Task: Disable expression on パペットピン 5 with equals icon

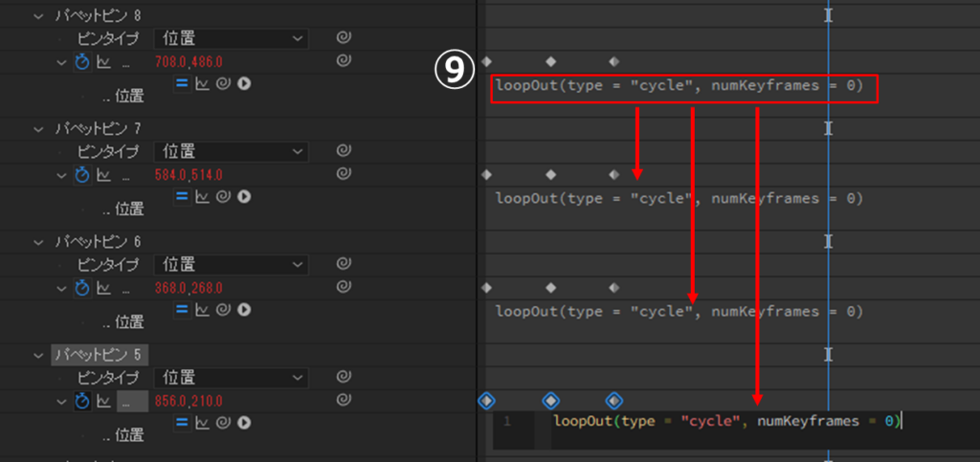Action: [x=182, y=422]
